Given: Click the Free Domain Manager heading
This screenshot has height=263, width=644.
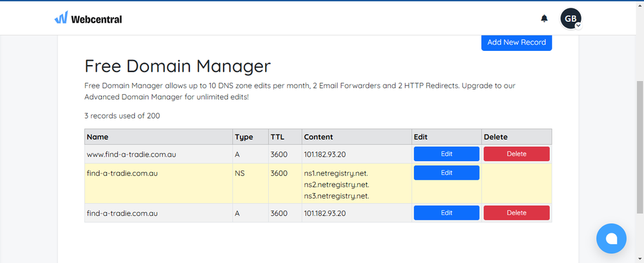Looking at the screenshot, I should coord(177,66).
